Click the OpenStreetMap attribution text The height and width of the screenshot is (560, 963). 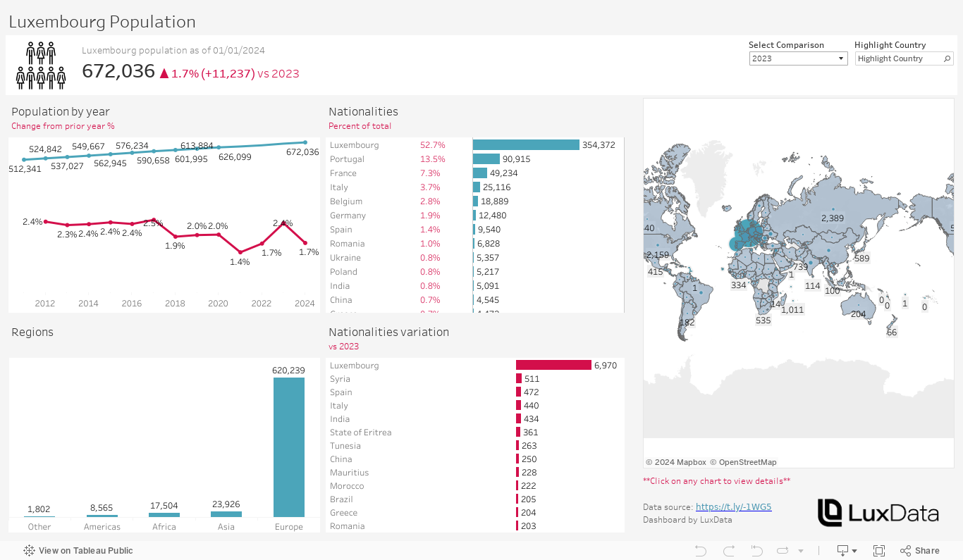point(743,462)
